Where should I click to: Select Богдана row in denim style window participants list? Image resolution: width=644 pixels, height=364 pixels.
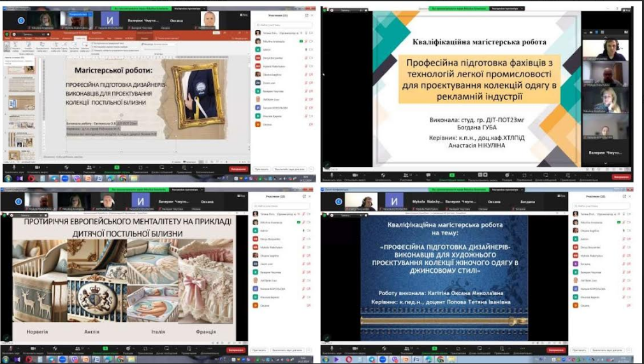click(602, 264)
